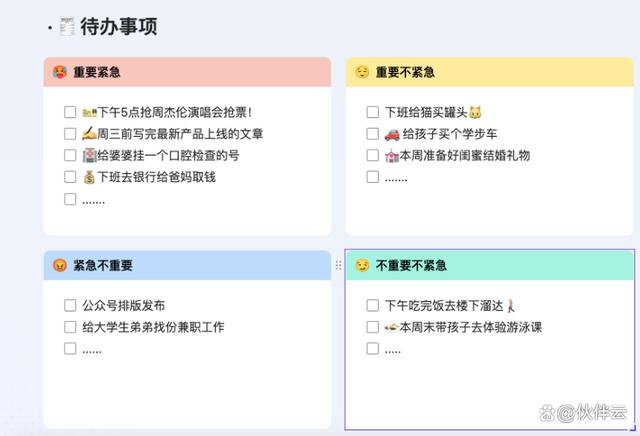Select the 待办事项 page title text
Screen dimensions: 640x436
click(118, 27)
